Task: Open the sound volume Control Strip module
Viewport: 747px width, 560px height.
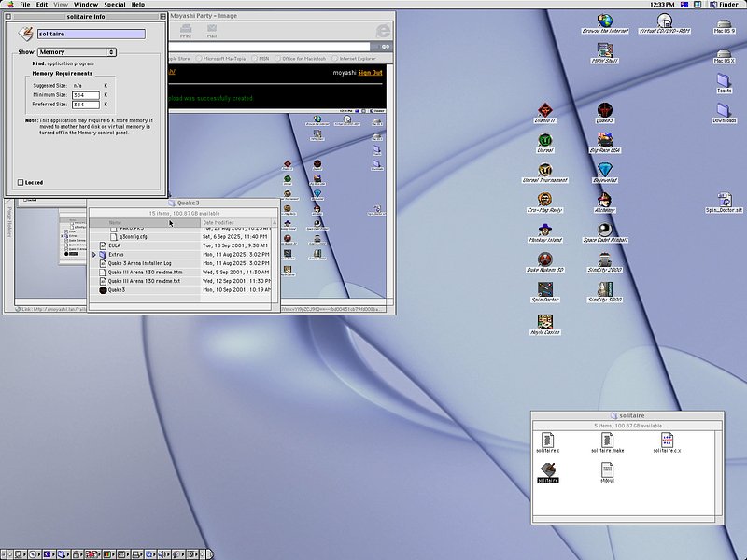Action: coord(164,554)
